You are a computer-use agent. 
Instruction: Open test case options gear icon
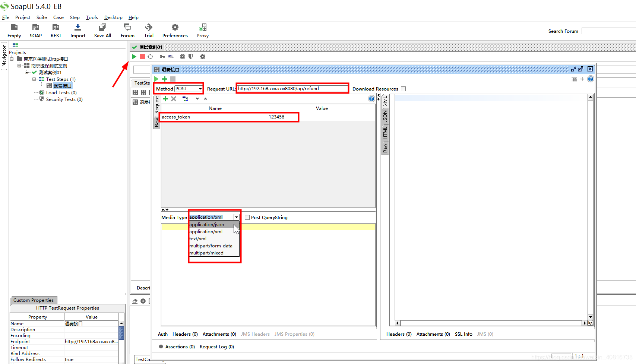(203, 57)
